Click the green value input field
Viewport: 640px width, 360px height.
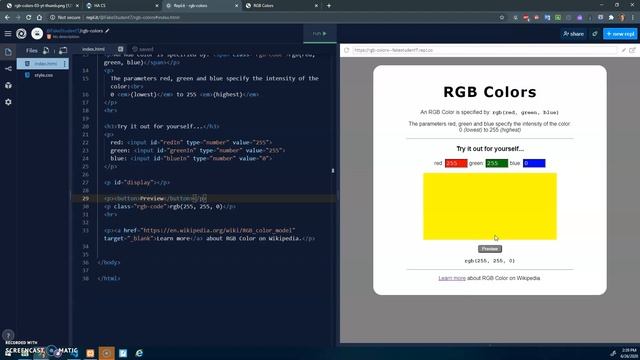(496, 163)
